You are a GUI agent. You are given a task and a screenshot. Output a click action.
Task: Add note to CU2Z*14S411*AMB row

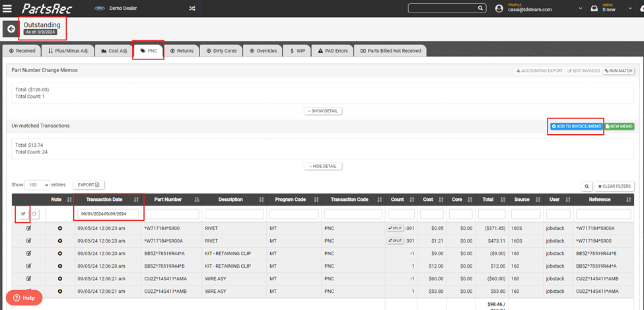(60, 291)
